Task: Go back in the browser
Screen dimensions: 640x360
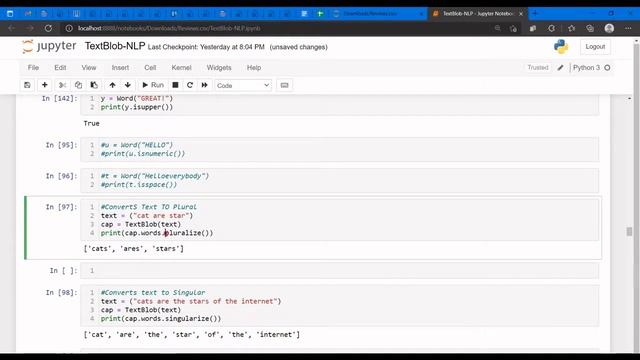Action: pos(11,28)
